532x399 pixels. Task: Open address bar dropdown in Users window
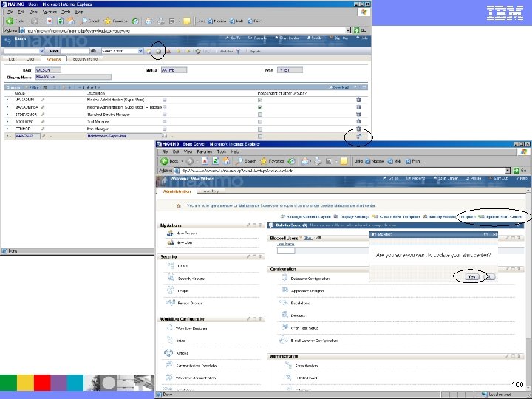348,30
